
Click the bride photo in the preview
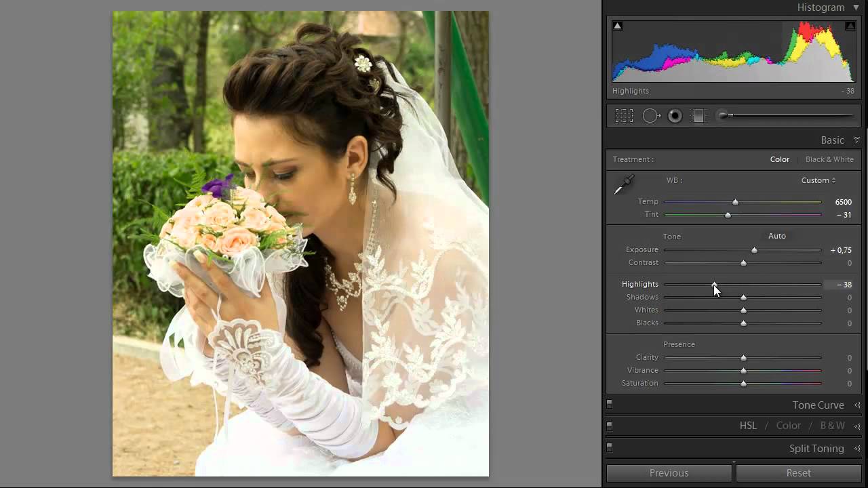300,243
